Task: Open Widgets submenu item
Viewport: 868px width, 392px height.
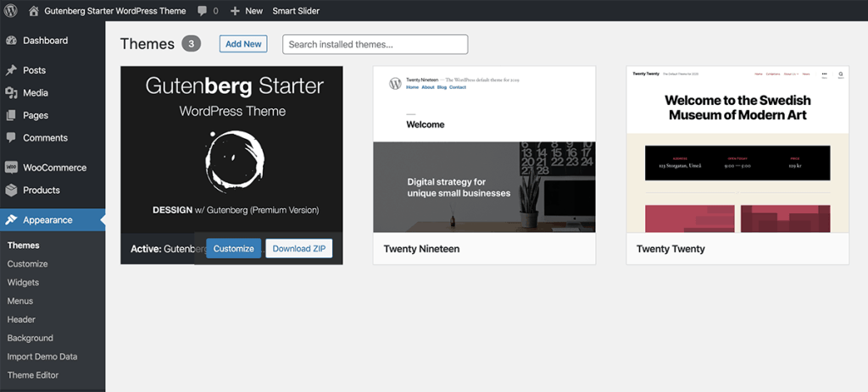Action: coord(23,283)
